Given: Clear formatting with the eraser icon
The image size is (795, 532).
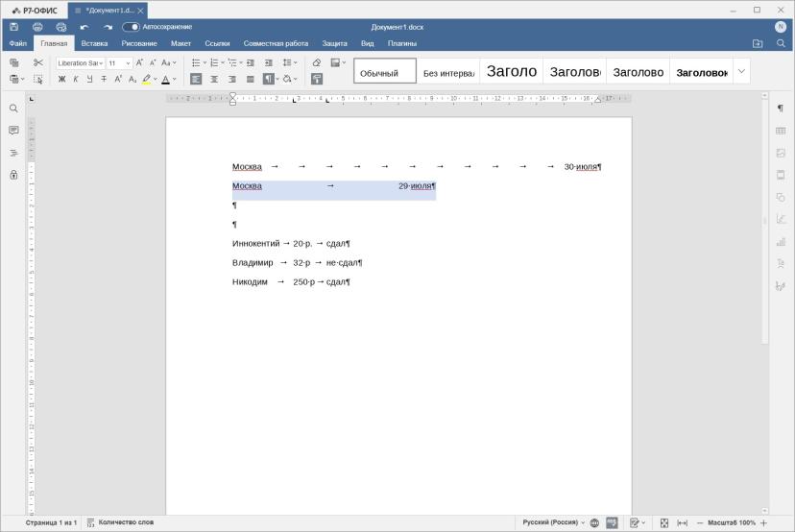Looking at the screenshot, I should tap(317, 62).
